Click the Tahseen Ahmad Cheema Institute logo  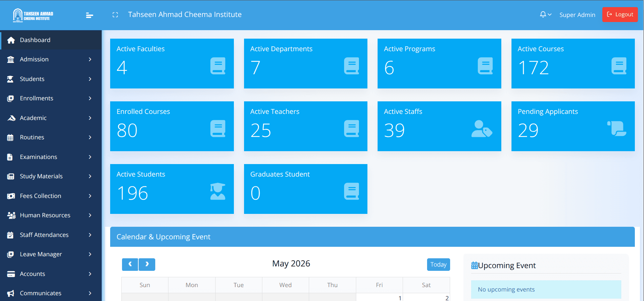[x=33, y=15]
